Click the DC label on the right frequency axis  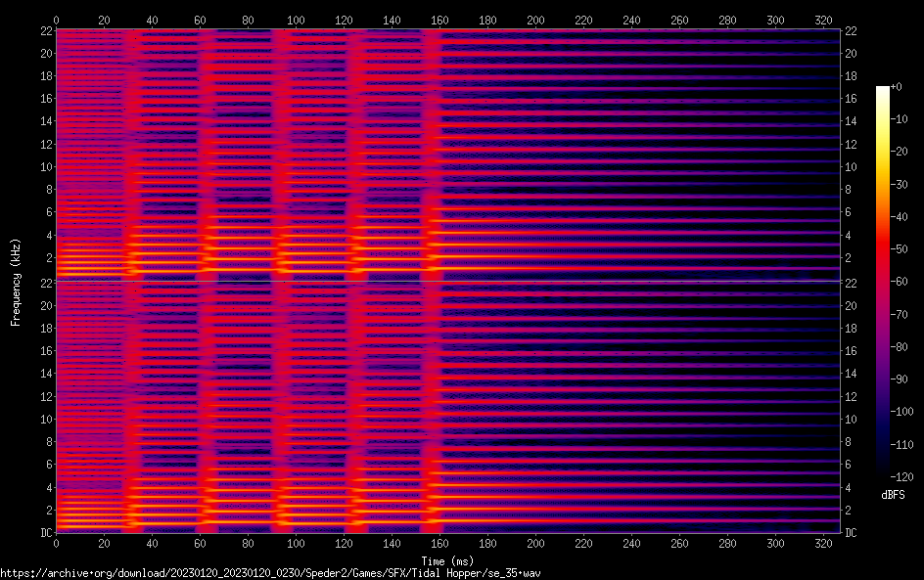(x=851, y=532)
